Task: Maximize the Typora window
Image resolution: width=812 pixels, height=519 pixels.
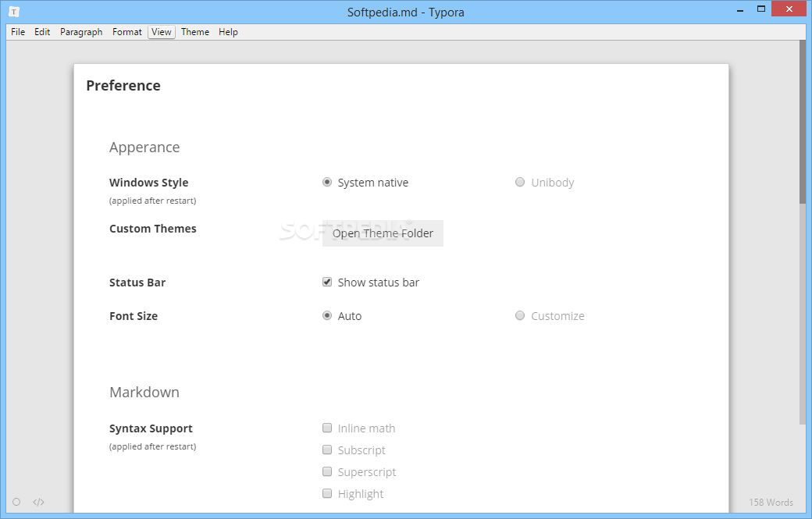Action: 760,9
